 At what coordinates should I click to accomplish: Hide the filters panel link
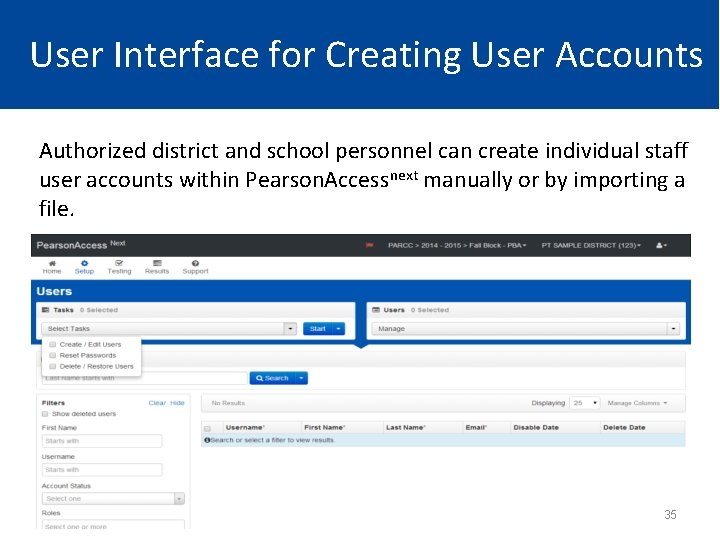click(177, 403)
